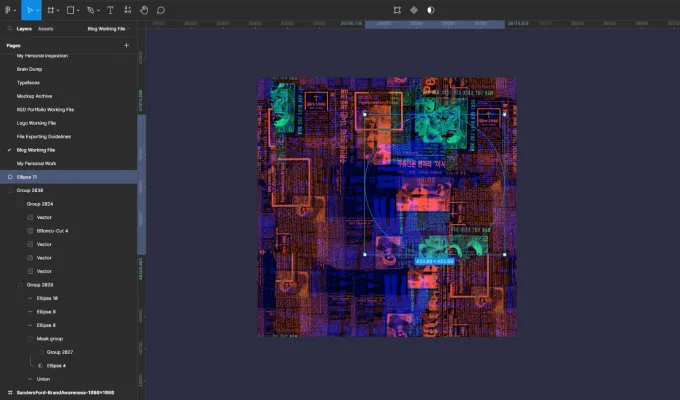
Task: Open the Pen tool dropdown arrow
Action: click(98, 10)
